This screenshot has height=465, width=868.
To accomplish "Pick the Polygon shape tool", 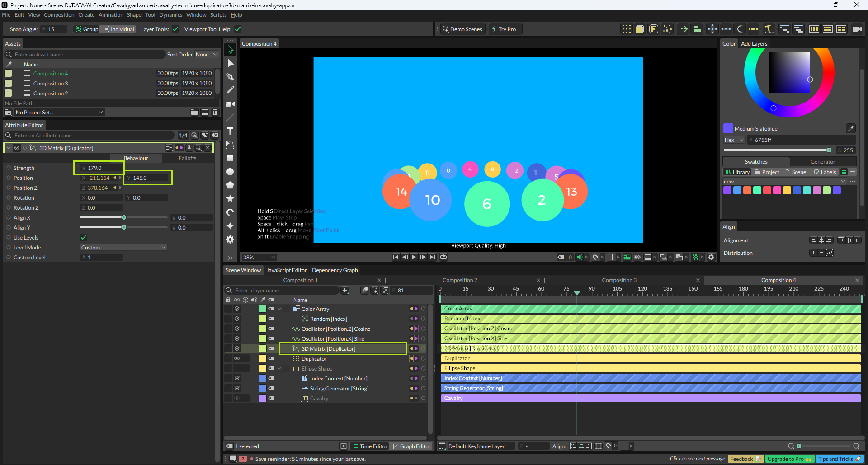I will point(230,185).
